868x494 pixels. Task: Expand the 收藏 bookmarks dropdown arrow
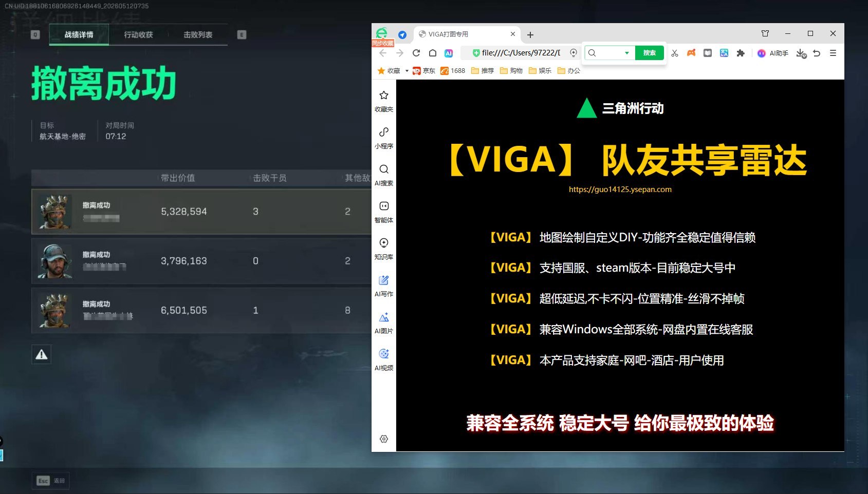pos(407,71)
